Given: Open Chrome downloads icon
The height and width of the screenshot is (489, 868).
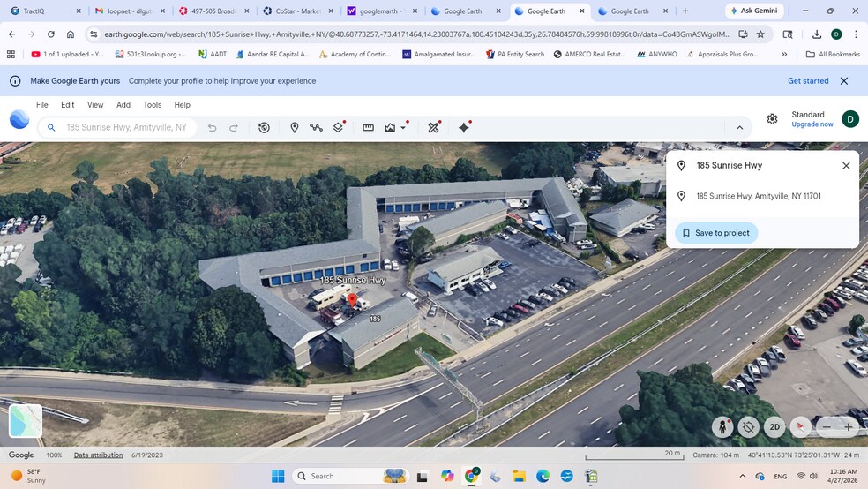Looking at the screenshot, I should 817,34.
